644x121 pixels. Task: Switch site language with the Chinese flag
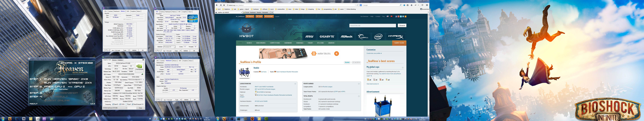point(392,16)
